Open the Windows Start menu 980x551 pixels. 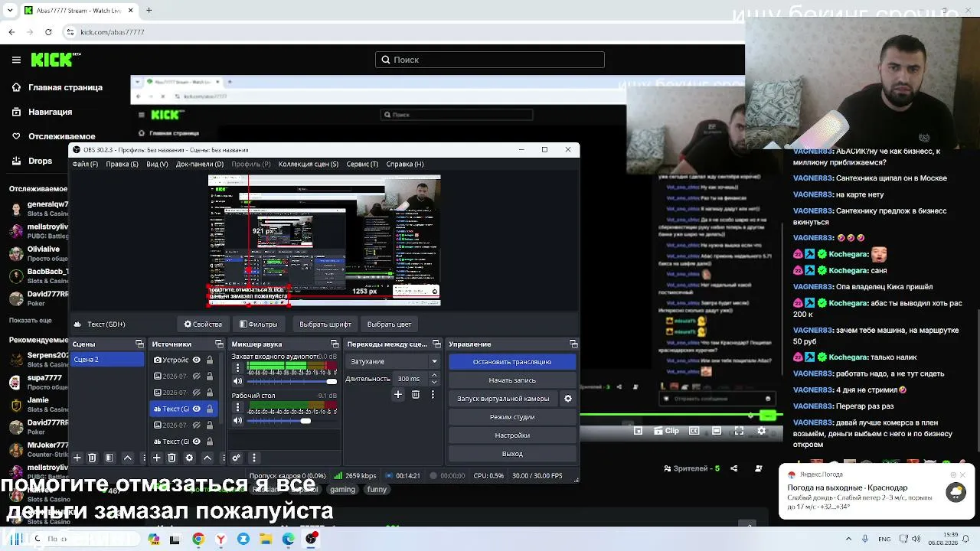(x=15, y=539)
